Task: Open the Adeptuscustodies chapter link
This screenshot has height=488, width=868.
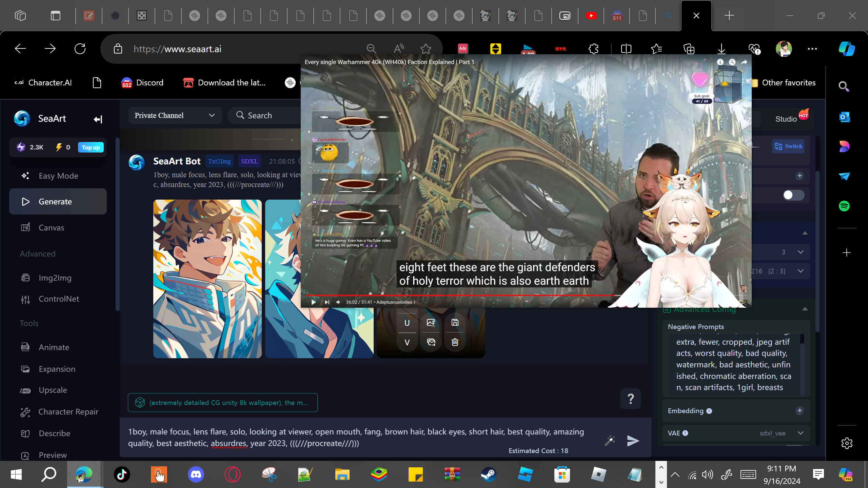Action: 396,302
